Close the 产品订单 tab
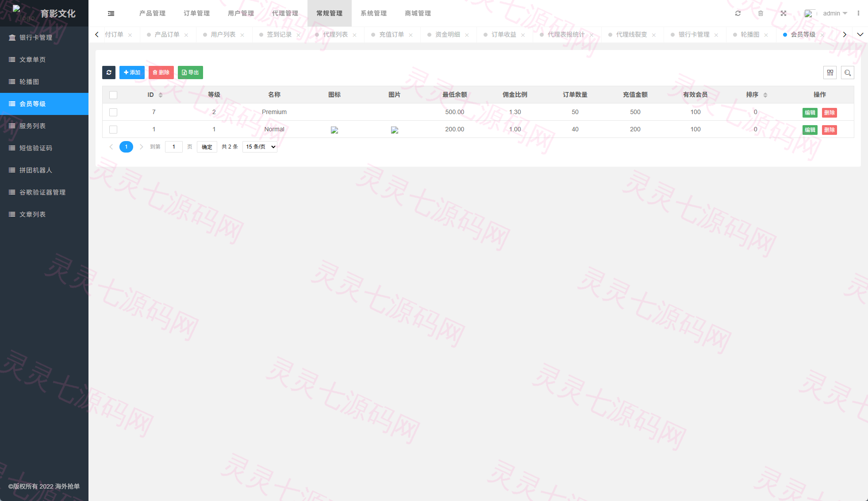This screenshot has height=501, width=868. (x=186, y=35)
